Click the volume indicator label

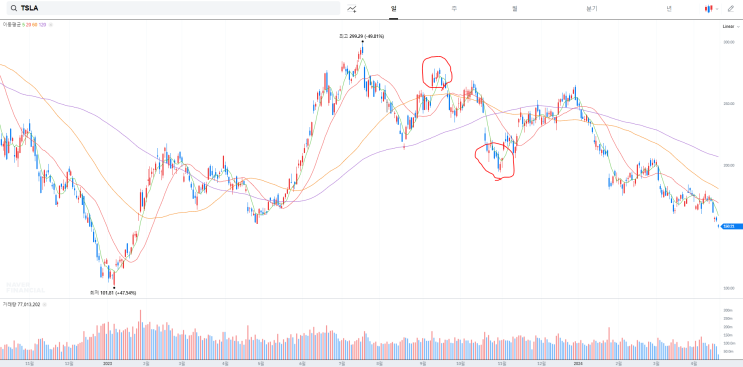(x=22, y=305)
